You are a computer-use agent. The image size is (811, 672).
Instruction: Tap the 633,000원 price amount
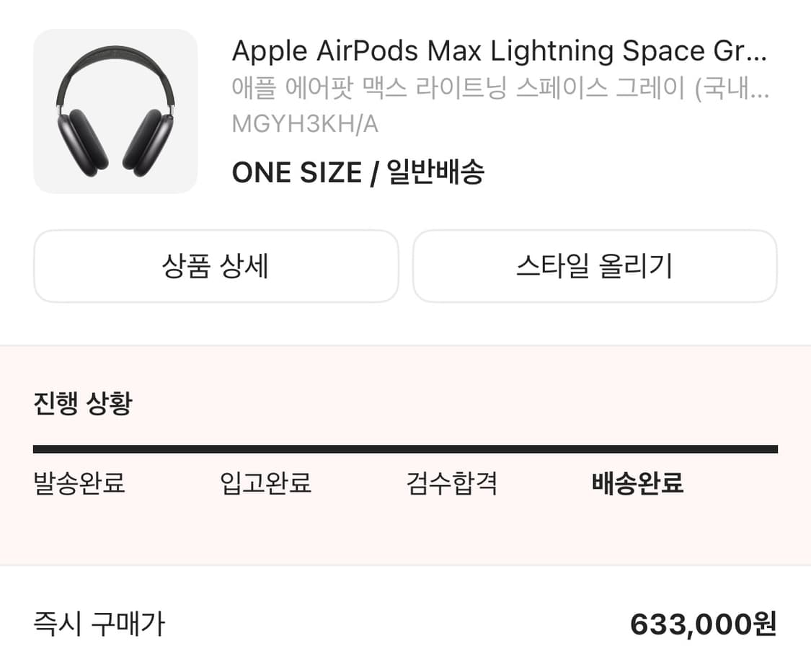(703, 624)
